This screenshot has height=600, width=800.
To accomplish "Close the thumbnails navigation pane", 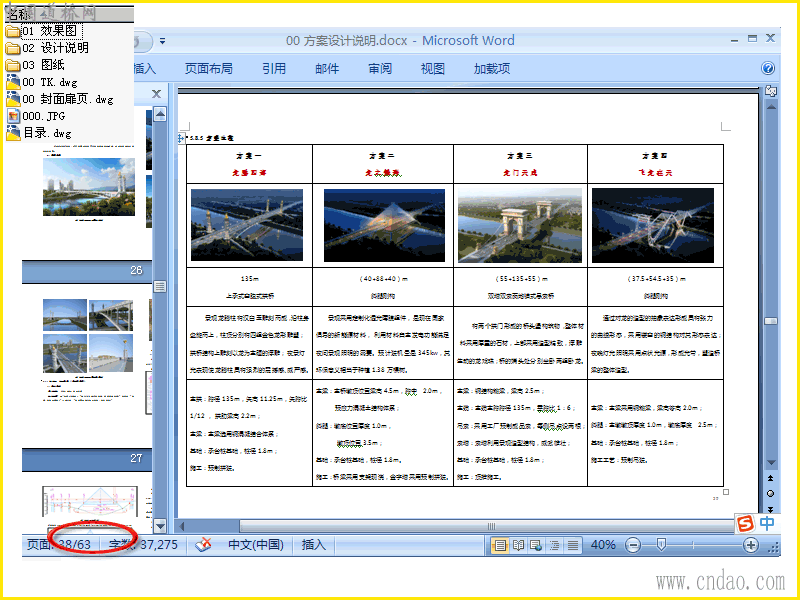I will point(157,94).
